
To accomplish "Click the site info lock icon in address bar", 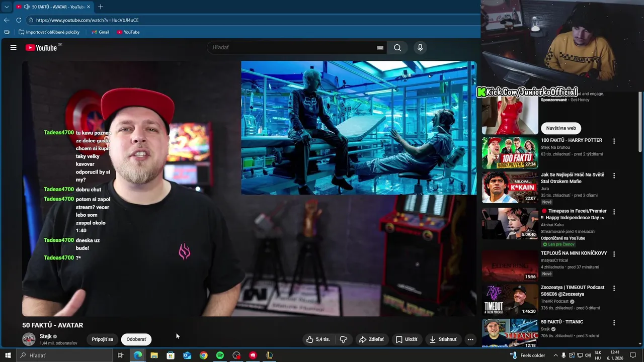I will (x=31, y=20).
